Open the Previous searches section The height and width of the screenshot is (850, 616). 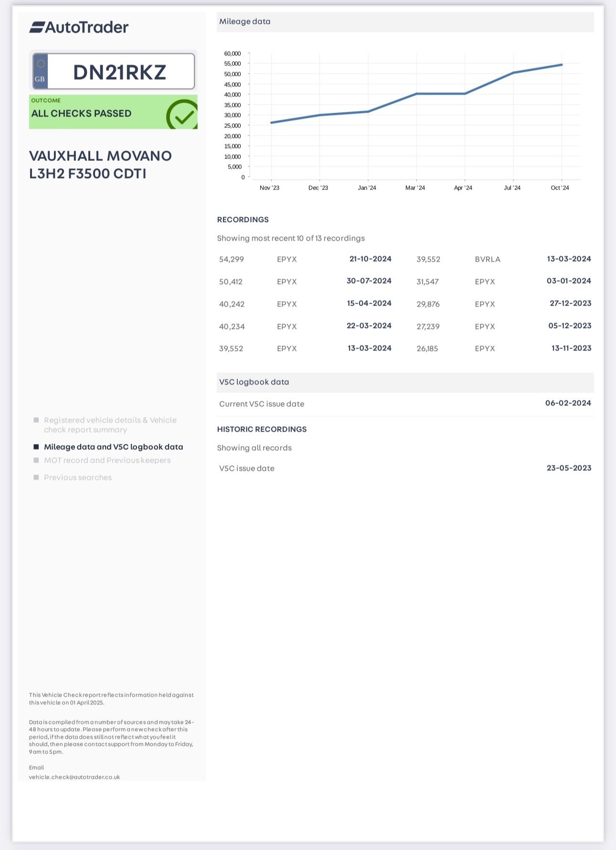coord(78,478)
